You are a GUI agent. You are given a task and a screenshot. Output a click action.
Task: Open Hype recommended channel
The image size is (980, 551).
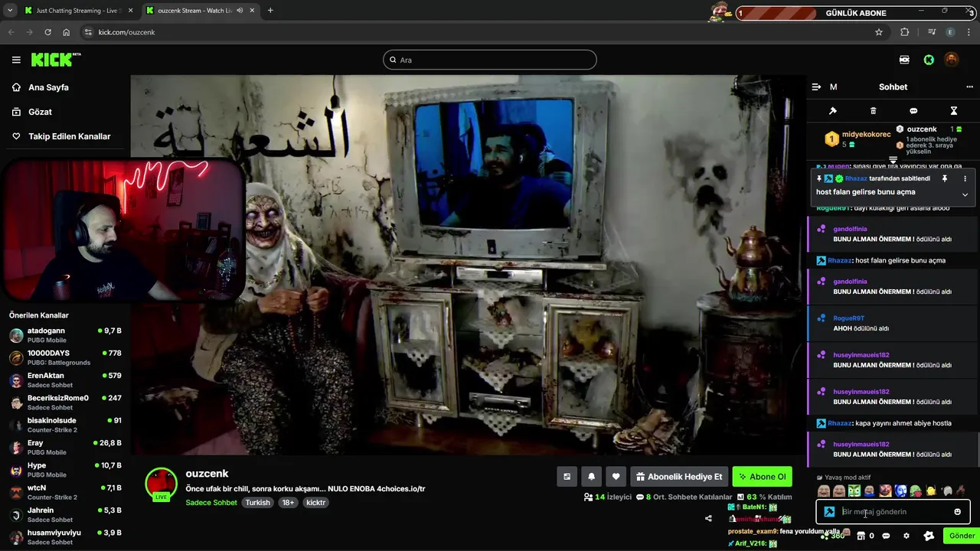point(65,470)
